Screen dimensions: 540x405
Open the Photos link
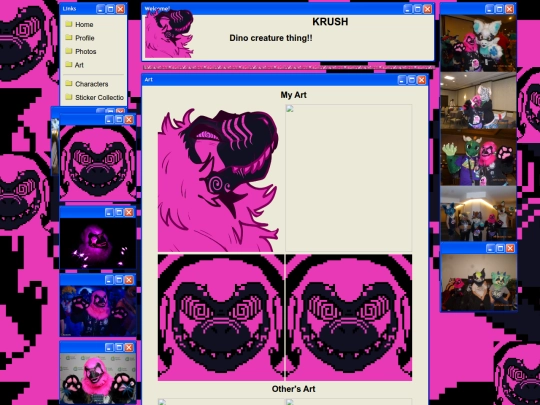pyautogui.click(x=85, y=51)
